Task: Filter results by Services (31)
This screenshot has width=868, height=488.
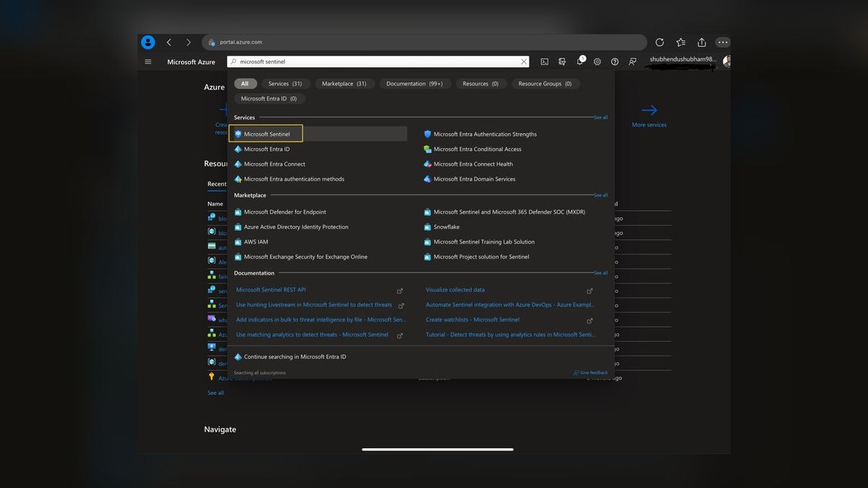Action: [285, 84]
